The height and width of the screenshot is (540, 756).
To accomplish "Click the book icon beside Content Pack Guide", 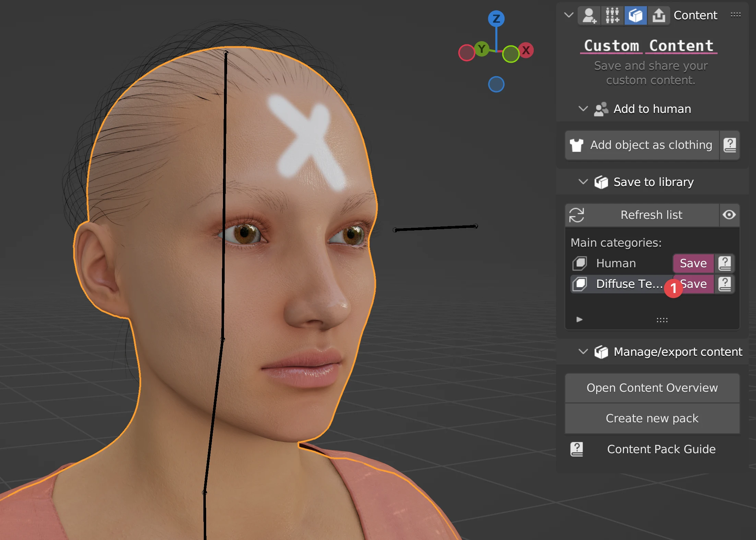I will point(577,449).
